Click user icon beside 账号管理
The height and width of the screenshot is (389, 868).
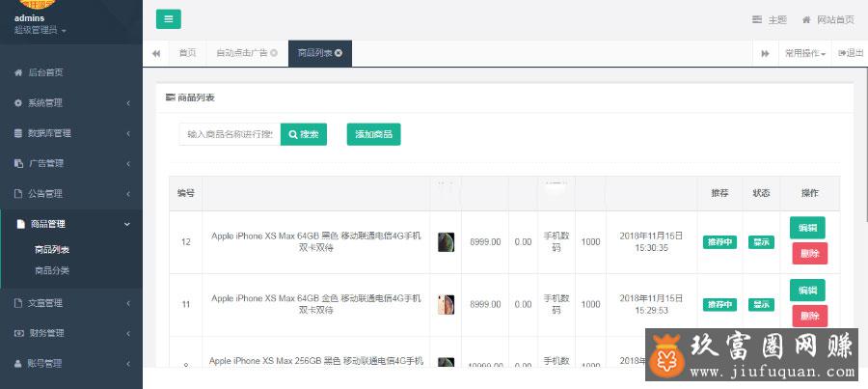pyautogui.click(x=18, y=364)
